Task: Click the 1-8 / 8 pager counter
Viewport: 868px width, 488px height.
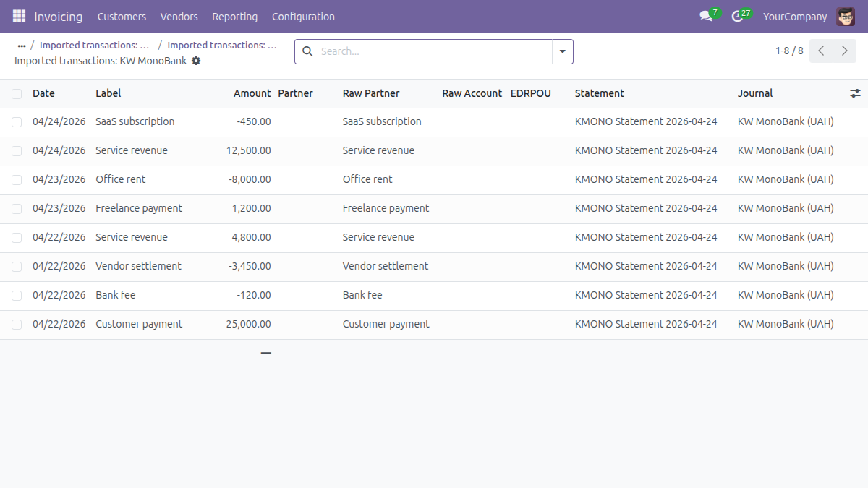Action: pos(789,51)
